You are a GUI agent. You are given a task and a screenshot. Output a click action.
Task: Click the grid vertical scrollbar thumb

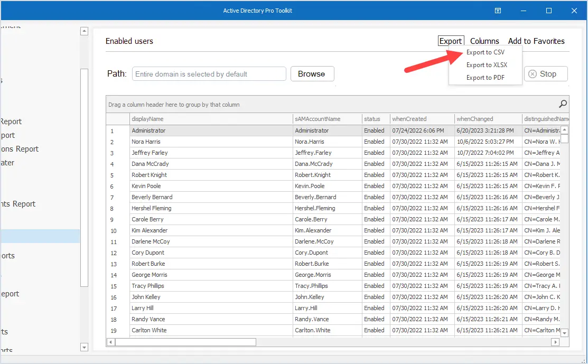564,138
